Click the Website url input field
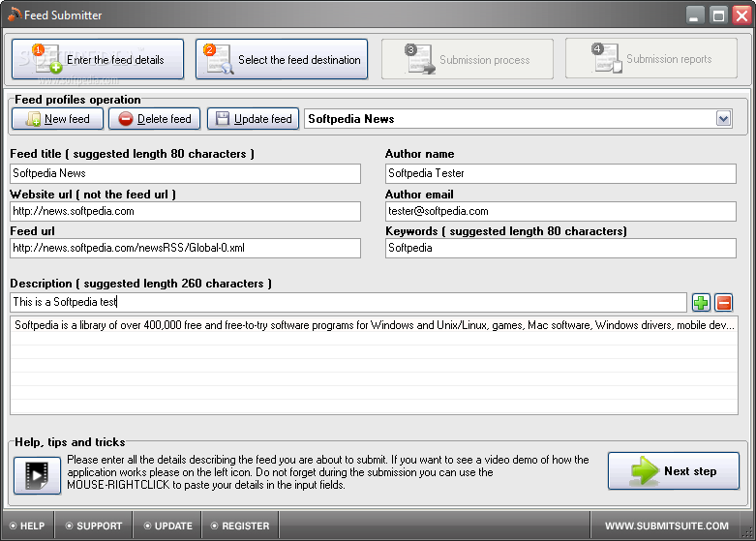756x541 pixels. point(185,211)
